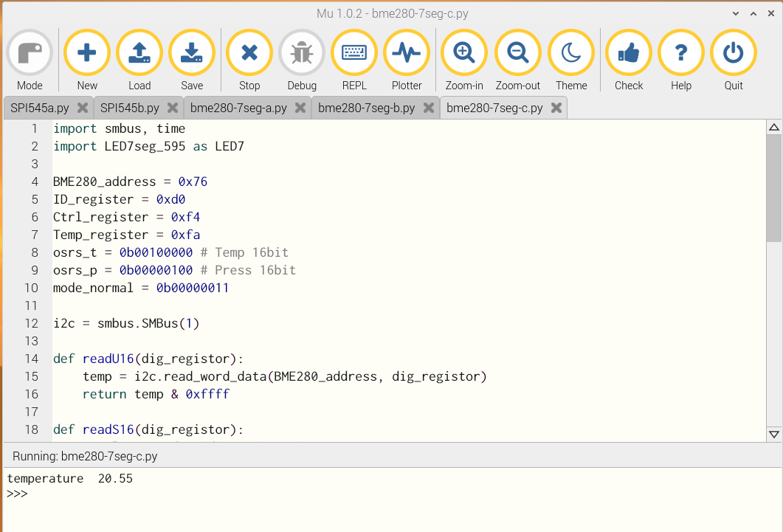783x532 pixels.
Task: Launch the Plotter
Action: click(407, 53)
